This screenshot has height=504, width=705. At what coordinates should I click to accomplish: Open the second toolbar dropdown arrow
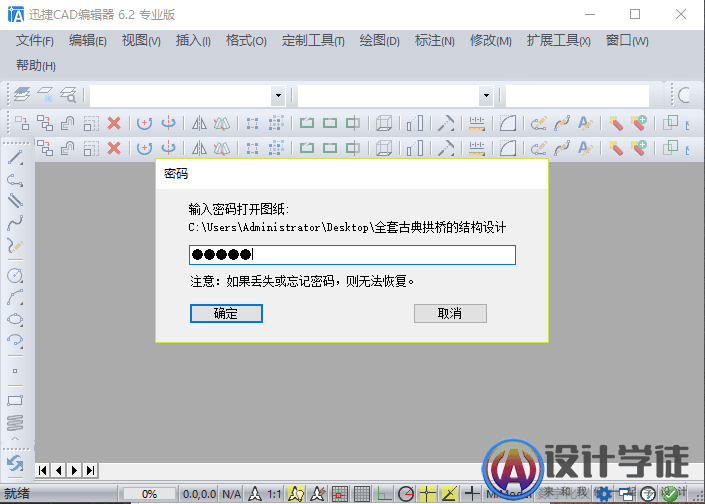486,95
